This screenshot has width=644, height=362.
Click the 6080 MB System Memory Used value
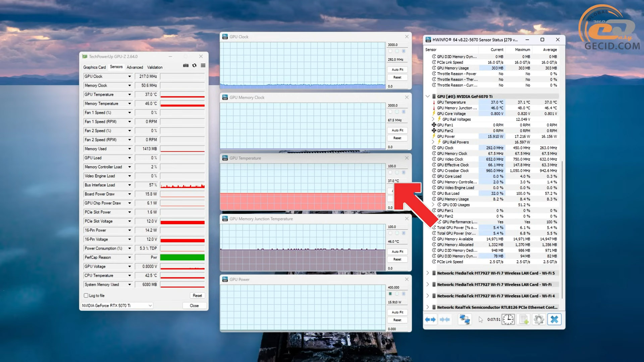pyautogui.click(x=147, y=285)
